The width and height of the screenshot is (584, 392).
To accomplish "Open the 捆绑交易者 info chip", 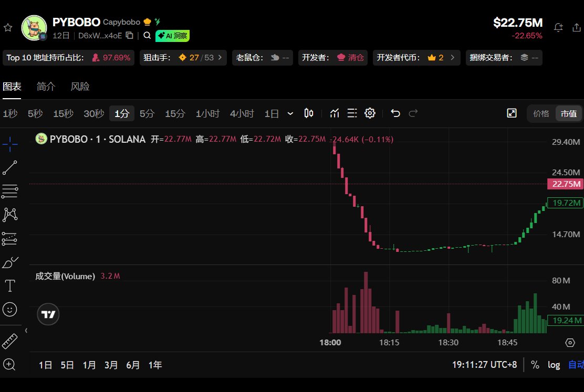I will pyautogui.click(x=504, y=58).
